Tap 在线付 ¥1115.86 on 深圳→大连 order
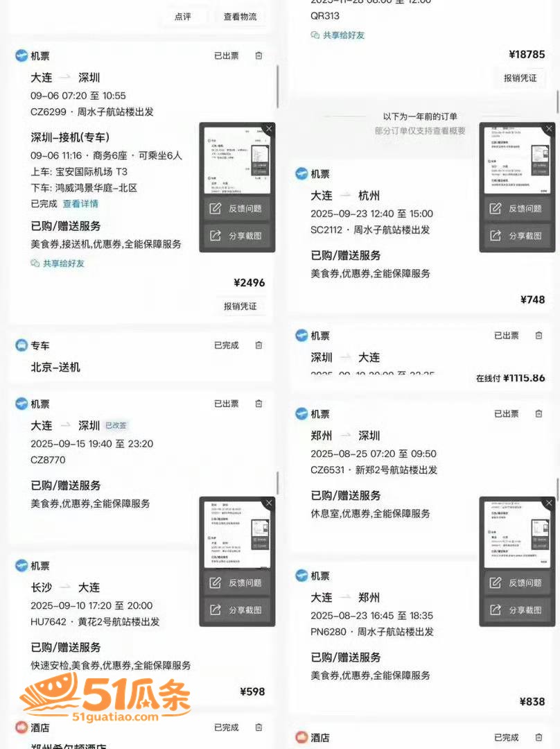The width and height of the screenshot is (560, 749). (510, 378)
